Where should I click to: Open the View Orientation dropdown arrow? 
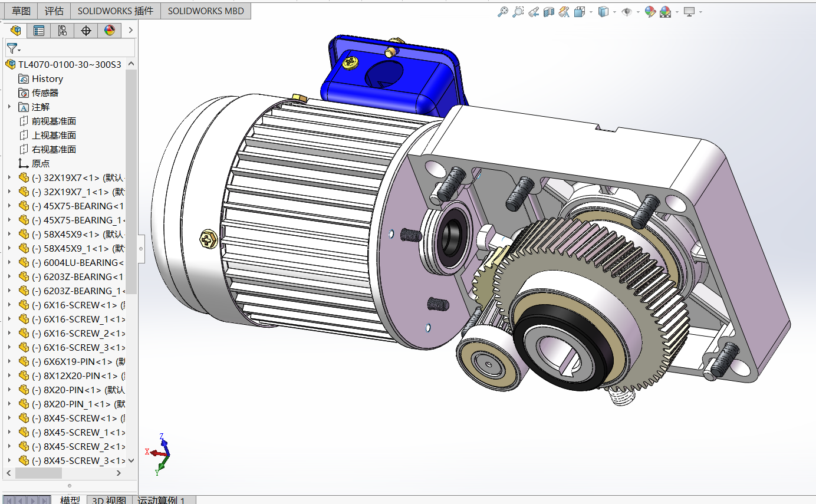(x=591, y=12)
